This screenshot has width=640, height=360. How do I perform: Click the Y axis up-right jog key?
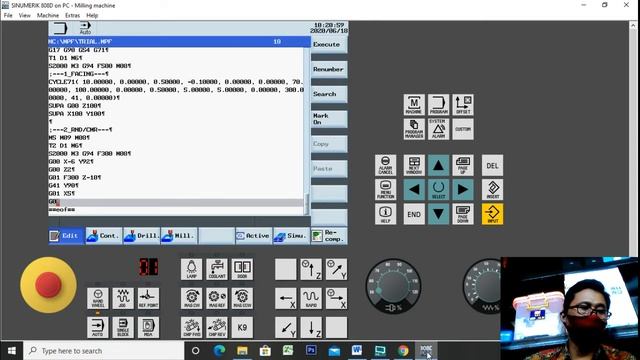[336, 269]
